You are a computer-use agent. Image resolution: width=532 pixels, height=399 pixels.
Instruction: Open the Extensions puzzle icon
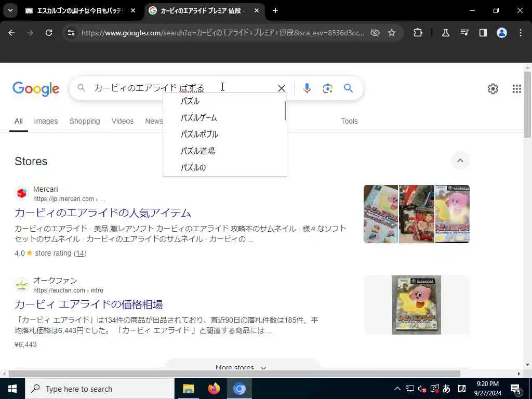(x=418, y=33)
